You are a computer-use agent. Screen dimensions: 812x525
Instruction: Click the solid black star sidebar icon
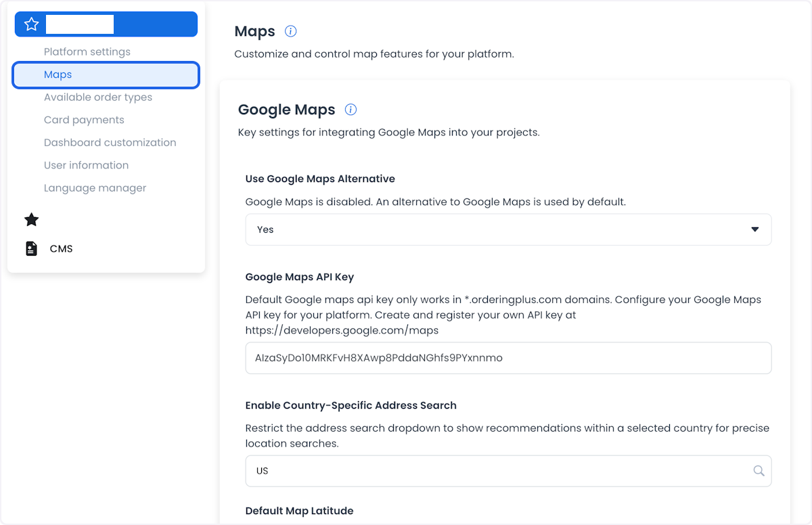point(31,219)
